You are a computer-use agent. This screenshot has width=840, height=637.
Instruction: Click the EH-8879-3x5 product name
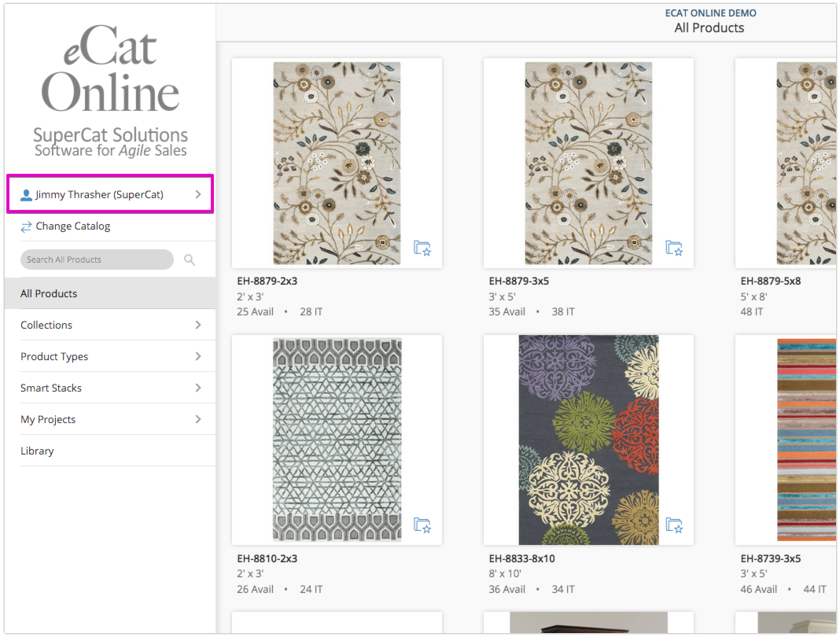tap(519, 282)
